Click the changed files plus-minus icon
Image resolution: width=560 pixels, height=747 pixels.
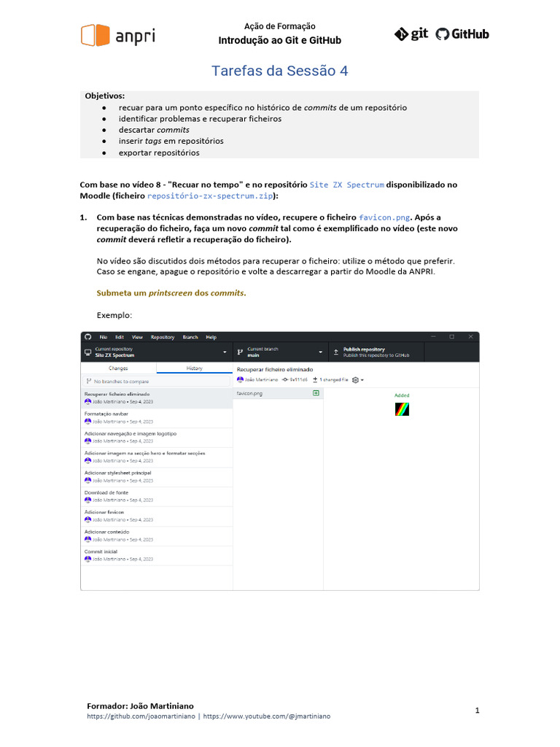coord(315,379)
